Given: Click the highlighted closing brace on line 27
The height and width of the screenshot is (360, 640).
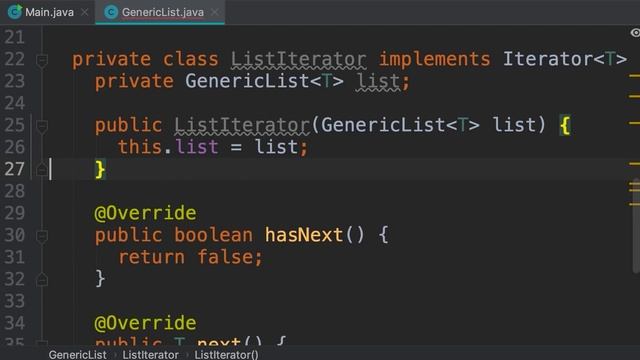Looking at the screenshot, I should click(100, 169).
